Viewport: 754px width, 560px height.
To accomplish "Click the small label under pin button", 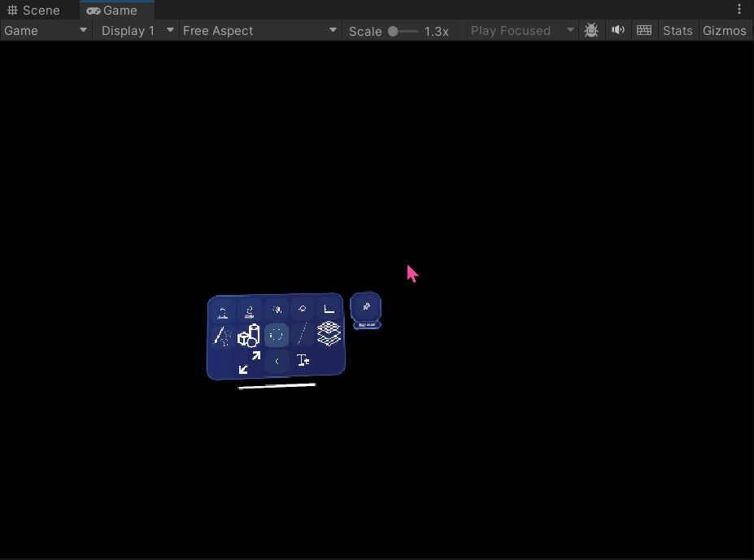I will [x=367, y=325].
